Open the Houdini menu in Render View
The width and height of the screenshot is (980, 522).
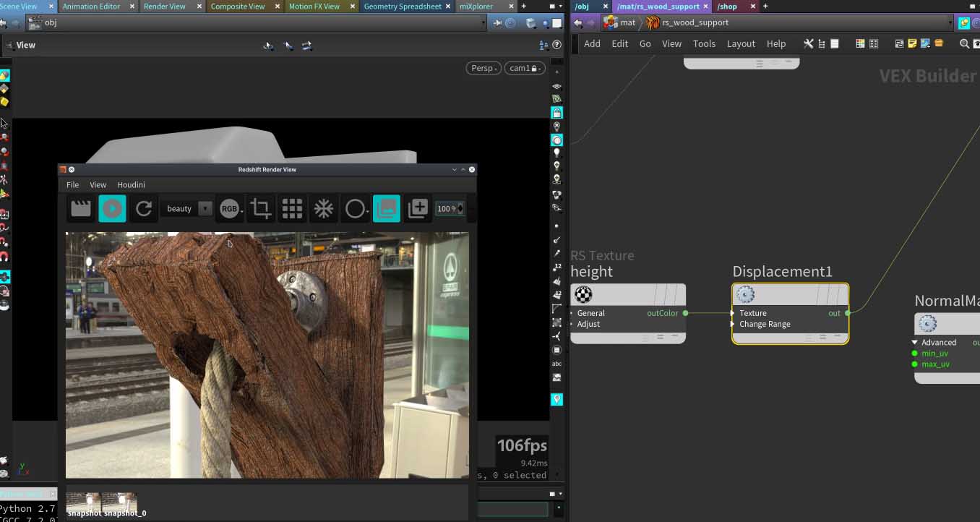click(x=131, y=185)
